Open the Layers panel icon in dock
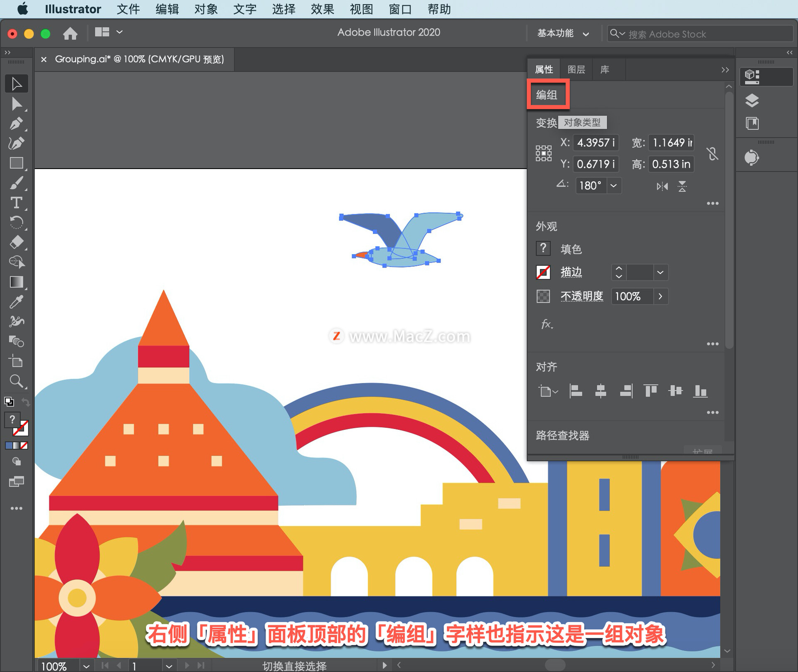This screenshot has width=798, height=672. click(x=752, y=101)
